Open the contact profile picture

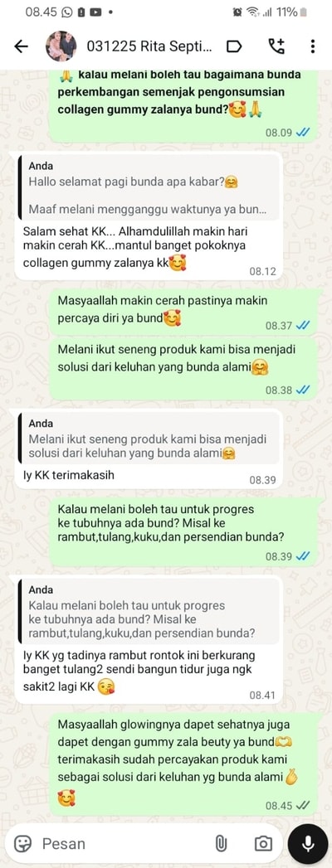pyautogui.click(x=61, y=46)
